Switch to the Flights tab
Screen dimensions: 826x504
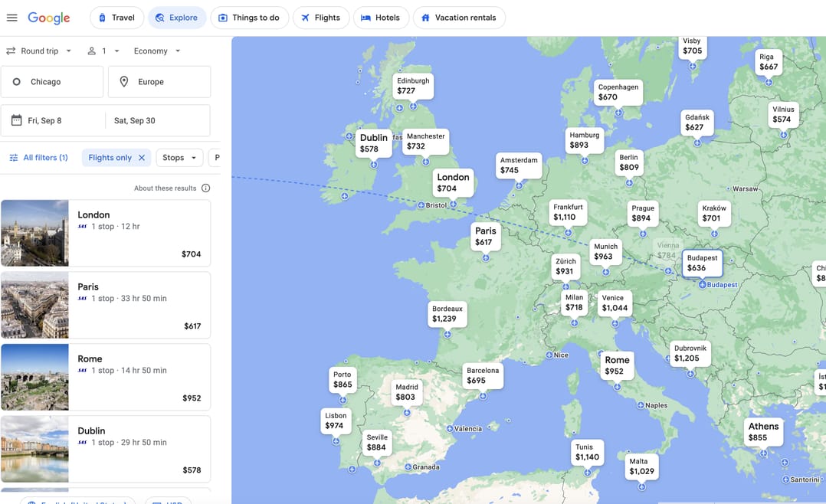coord(320,18)
